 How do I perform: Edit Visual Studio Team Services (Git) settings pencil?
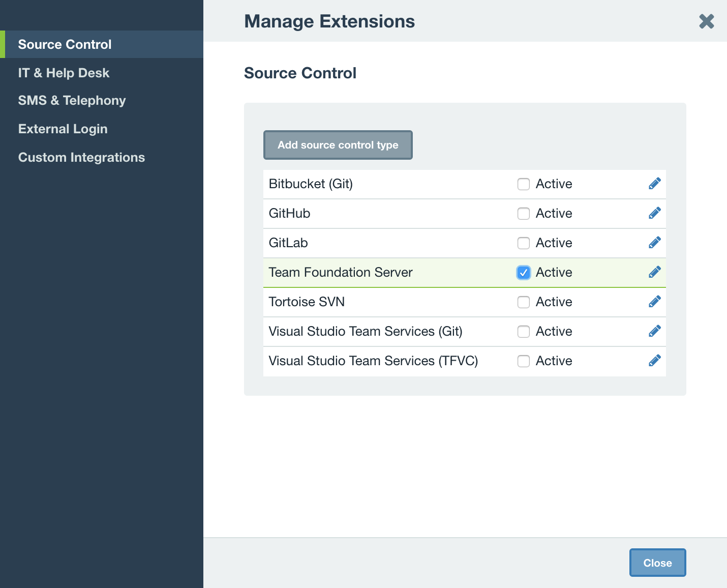[x=655, y=331]
